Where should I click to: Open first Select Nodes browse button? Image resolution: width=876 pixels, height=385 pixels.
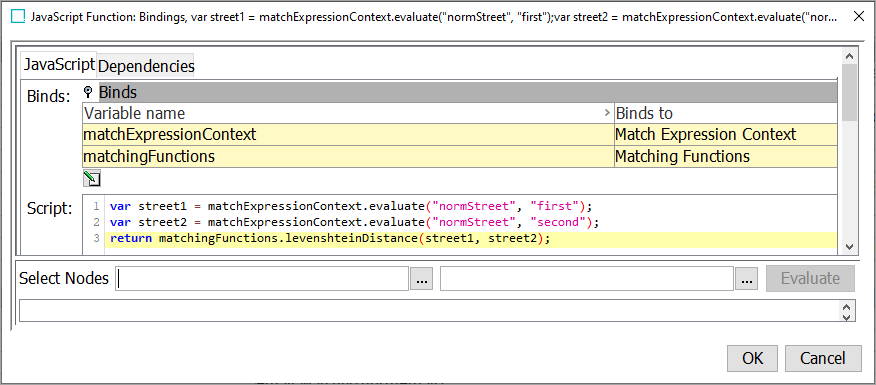tap(422, 278)
